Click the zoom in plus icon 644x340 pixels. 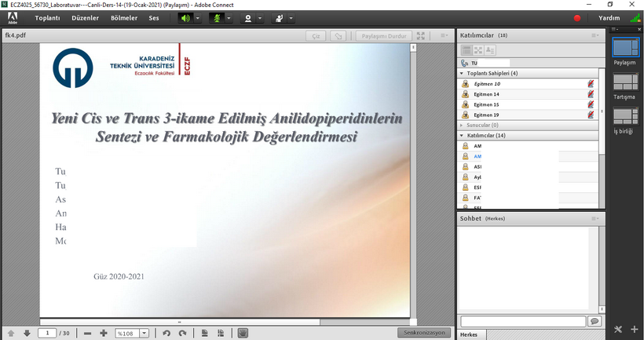pyautogui.click(x=104, y=333)
